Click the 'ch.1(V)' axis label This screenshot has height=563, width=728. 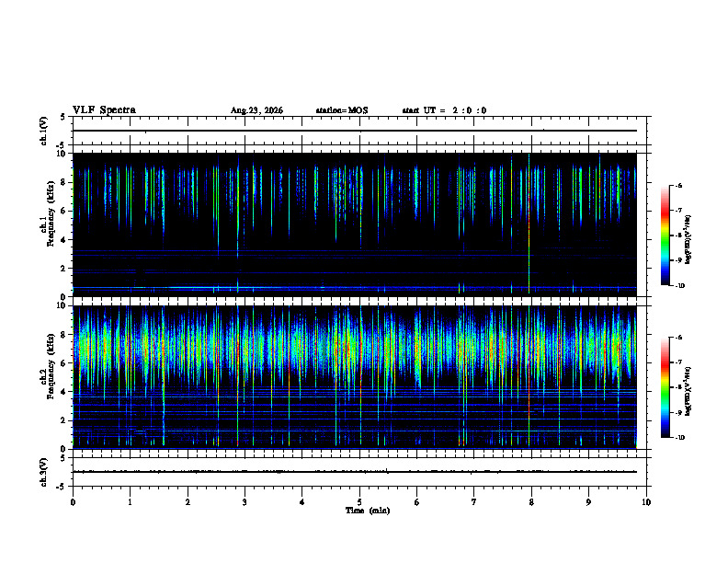pyautogui.click(x=44, y=131)
